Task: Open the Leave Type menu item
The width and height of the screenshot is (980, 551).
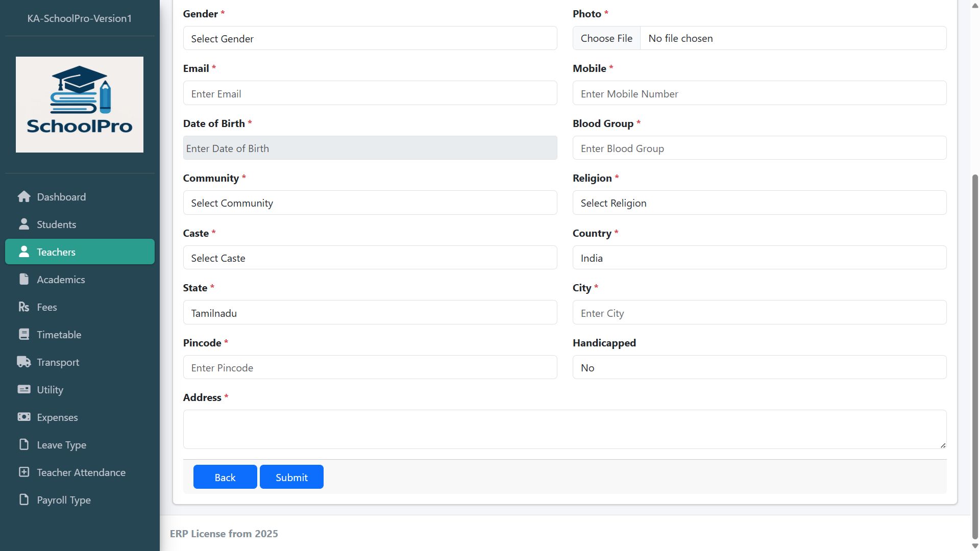Action: coord(61,445)
